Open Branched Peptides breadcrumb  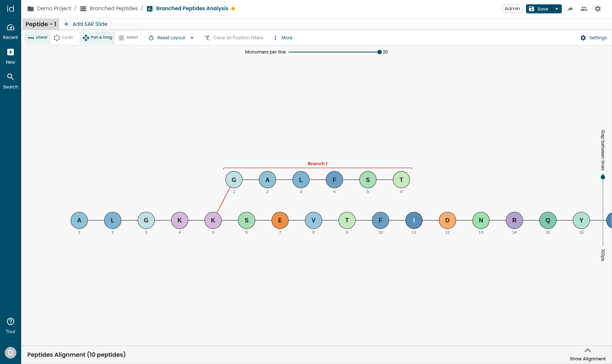pyautogui.click(x=114, y=8)
